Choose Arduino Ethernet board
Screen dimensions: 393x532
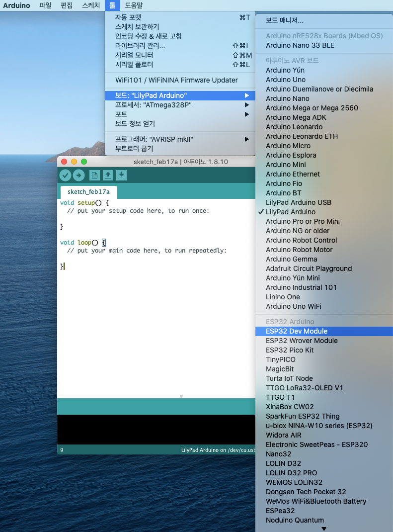pos(324,174)
